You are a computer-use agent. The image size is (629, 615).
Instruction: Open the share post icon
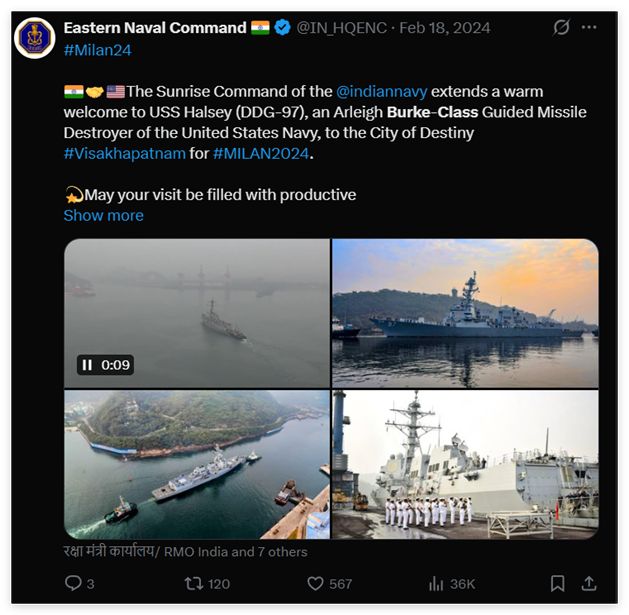coord(589,583)
